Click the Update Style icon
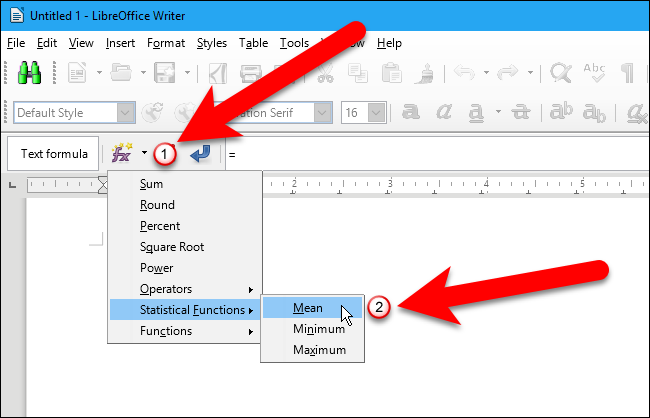The height and width of the screenshot is (418, 650). click(x=152, y=112)
